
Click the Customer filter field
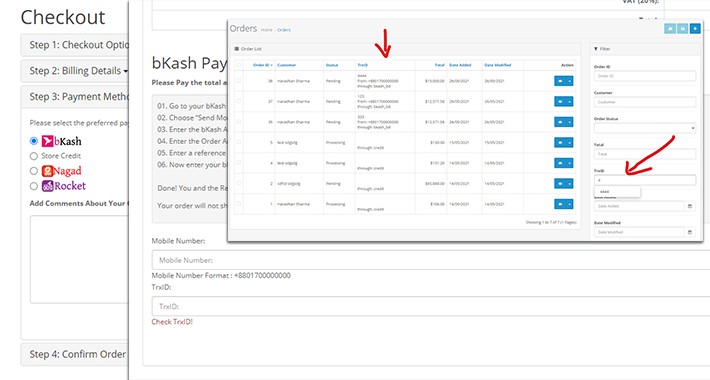click(x=645, y=102)
